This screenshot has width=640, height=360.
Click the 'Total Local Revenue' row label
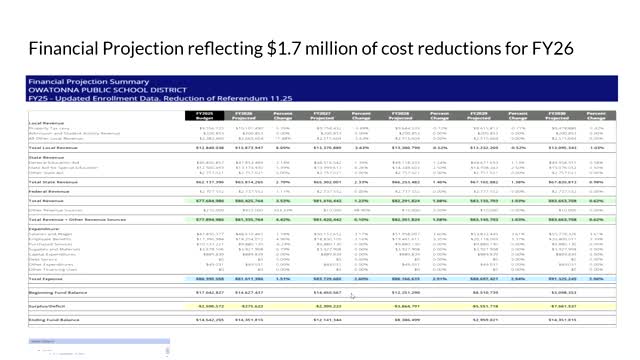pos(53,148)
